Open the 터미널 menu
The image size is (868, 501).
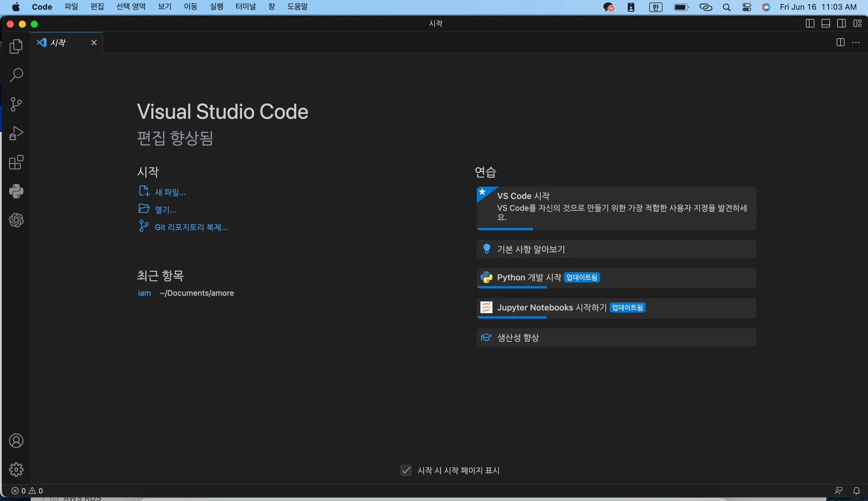(x=245, y=7)
